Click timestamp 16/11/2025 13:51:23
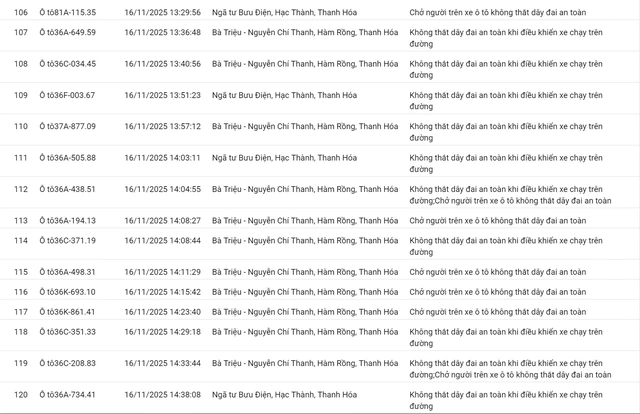The width and height of the screenshot is (640, 414). coord(163,95)
